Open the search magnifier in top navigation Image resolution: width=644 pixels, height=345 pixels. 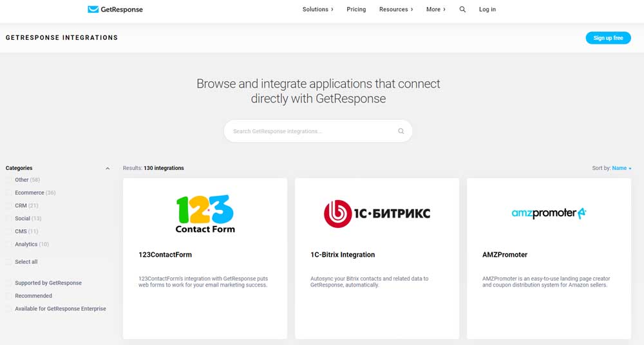(x=462, y=10)
